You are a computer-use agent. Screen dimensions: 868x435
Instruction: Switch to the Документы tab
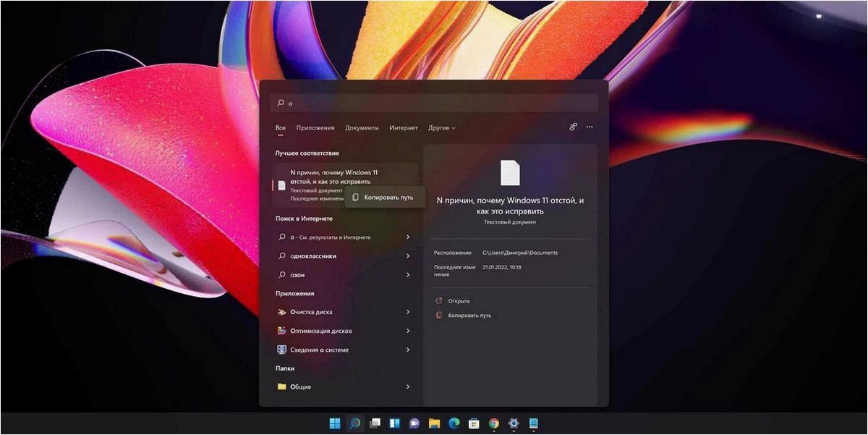point(362,128)
